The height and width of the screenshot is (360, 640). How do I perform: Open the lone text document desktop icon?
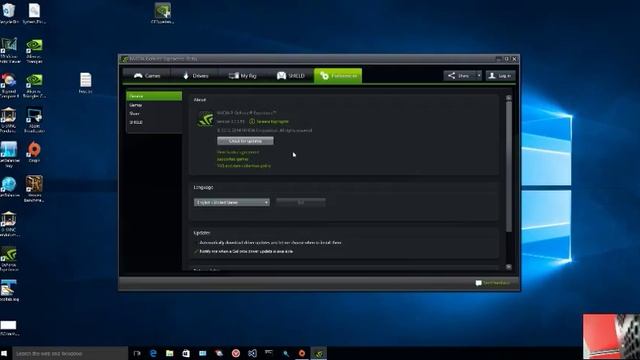pos(85,83)
